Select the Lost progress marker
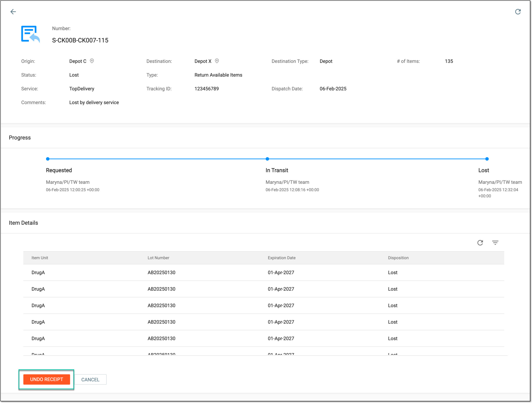Screen dimensions: 532x403 (487, 159)
